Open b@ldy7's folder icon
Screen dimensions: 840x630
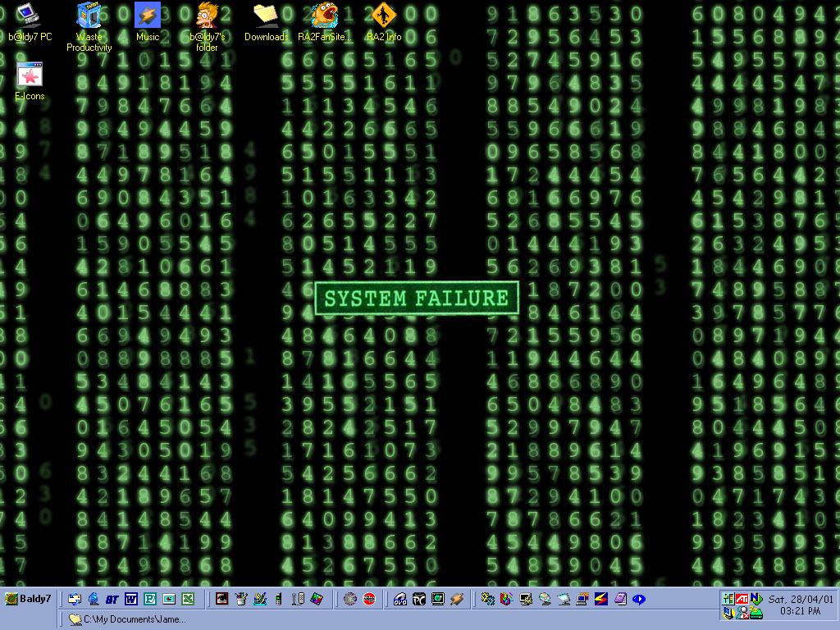pyautogui.click(x=207, y=15)
